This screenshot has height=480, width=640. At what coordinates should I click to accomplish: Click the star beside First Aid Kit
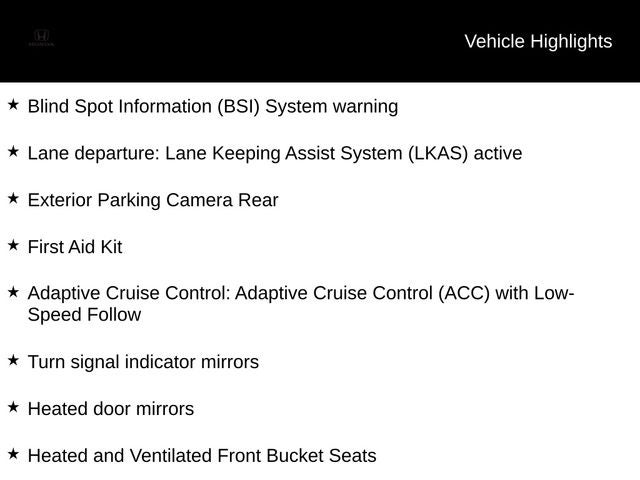tap(13, 245)
